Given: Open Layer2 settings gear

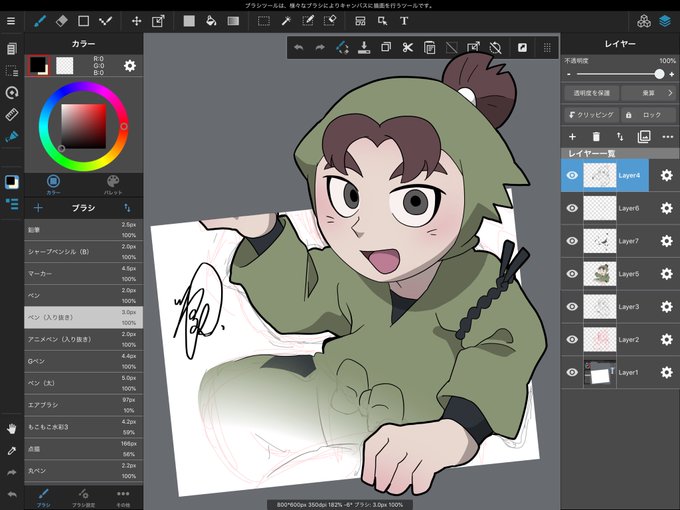Looking at the screenshot, I should (x=667, y=339).
